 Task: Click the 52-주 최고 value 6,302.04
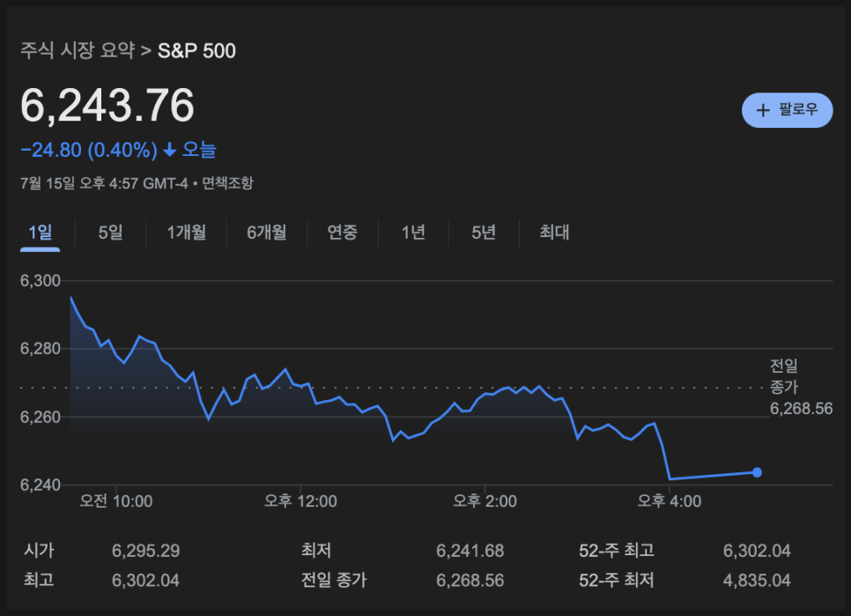click(757, 551)
